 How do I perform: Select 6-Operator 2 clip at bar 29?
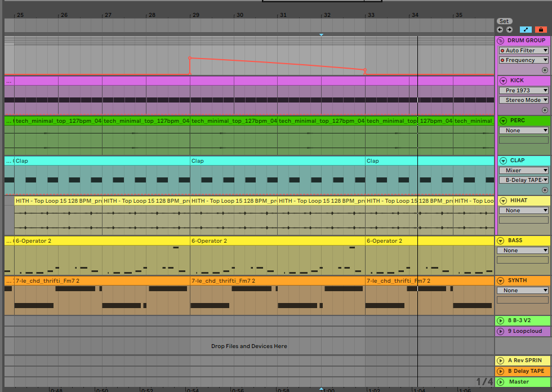pos(277,240)
